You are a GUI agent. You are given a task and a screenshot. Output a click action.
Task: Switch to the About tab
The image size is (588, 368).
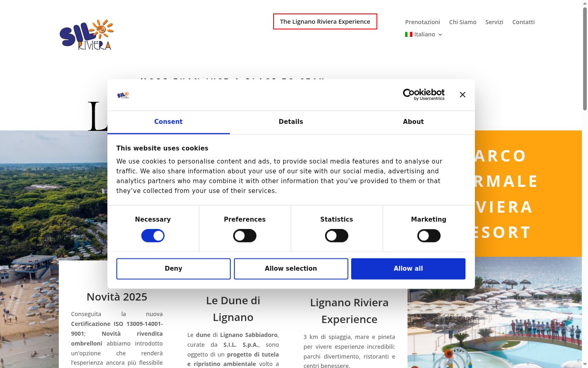413,122
